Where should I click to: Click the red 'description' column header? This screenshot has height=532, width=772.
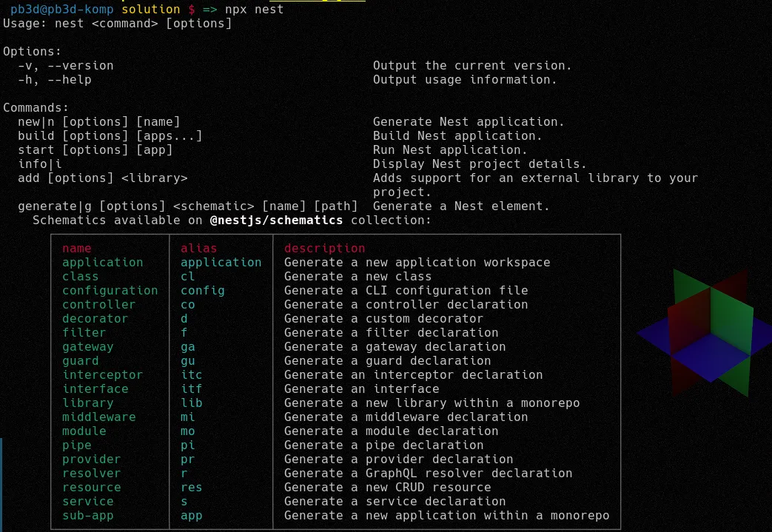(x=325, y=248)
